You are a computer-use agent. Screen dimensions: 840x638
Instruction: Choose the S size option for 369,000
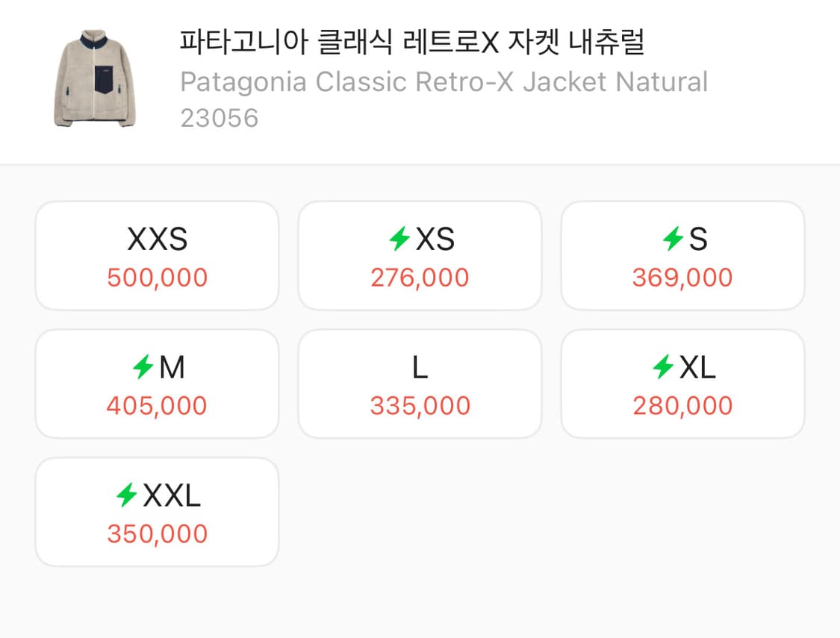(x=682, y=255)
